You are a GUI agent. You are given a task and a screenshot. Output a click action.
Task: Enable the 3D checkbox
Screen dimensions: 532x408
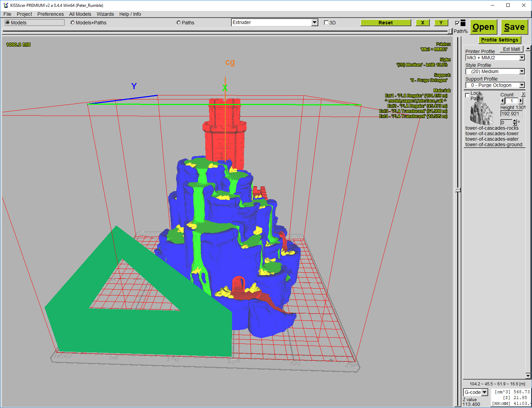pyautogui.click(x=326, y=23)
